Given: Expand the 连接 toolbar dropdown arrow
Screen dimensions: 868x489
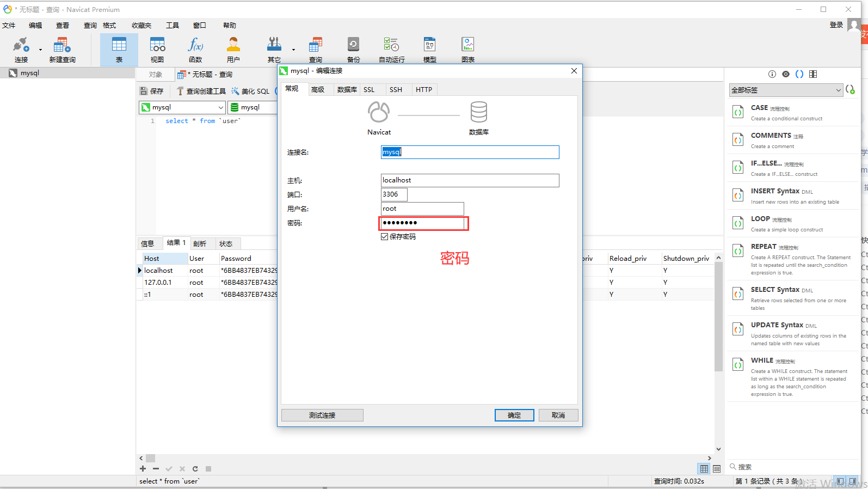Looking at the screenshot, I should 40,50.
